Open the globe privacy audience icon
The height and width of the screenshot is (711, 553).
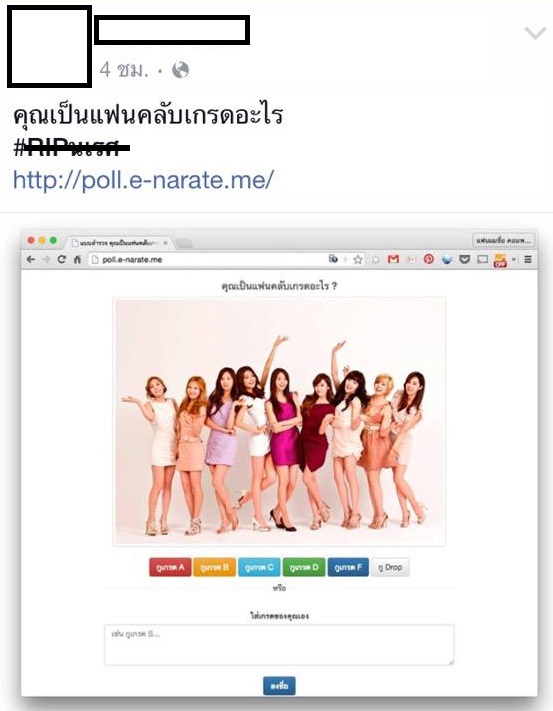click(180, 70)
